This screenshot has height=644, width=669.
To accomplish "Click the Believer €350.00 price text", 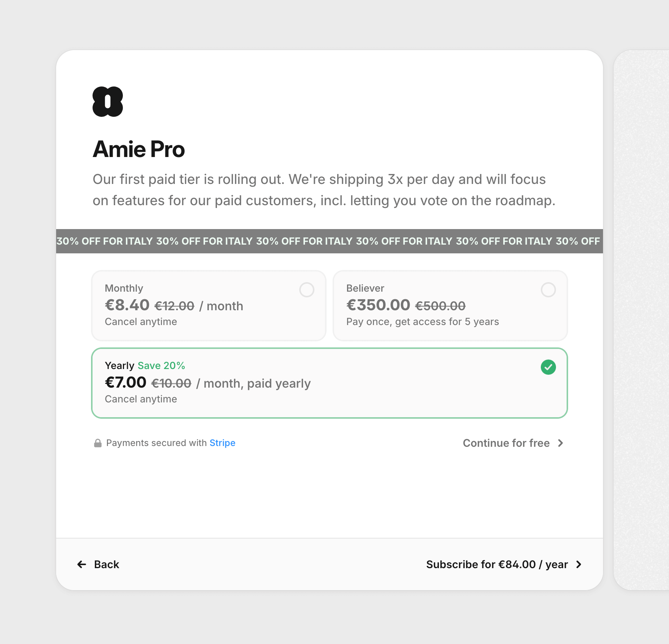I will (x=378, y=305).
